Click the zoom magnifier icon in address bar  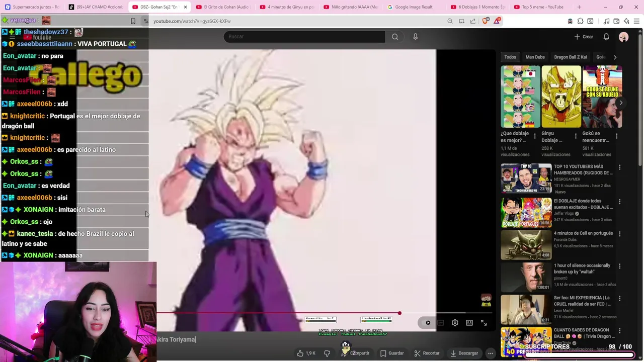(x=450, y=21)
